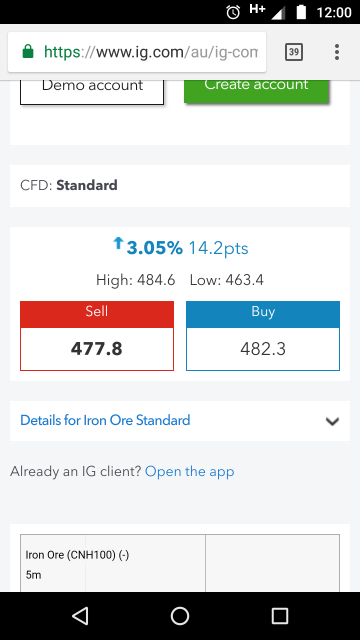Open Details for Iron Ore Standard link
This screenshot has height=640, width=360.
(x=105, y=420)
